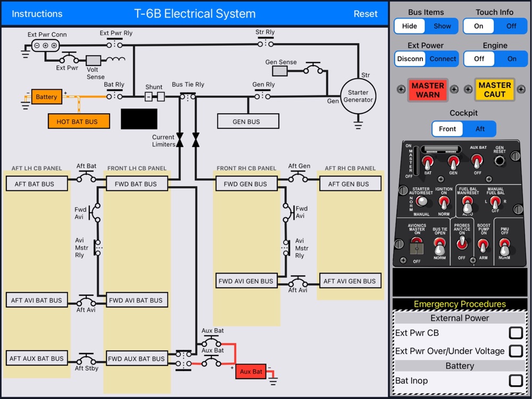Screen dimensions: 532x399
Task: Tap the Volt Sense box
Action: pyautogui.click(x=93, y=61)
